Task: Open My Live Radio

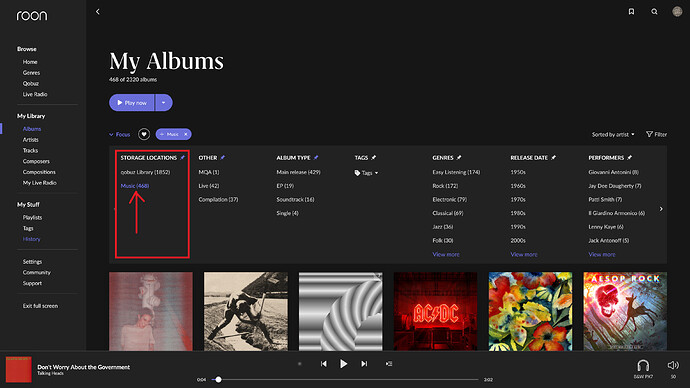Action: click(40, 183)
